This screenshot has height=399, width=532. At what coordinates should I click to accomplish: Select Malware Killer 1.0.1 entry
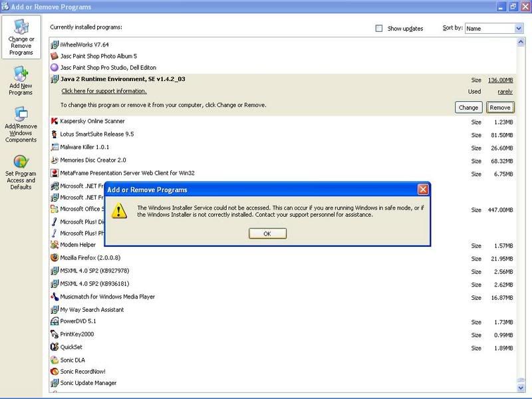point(283,147)
